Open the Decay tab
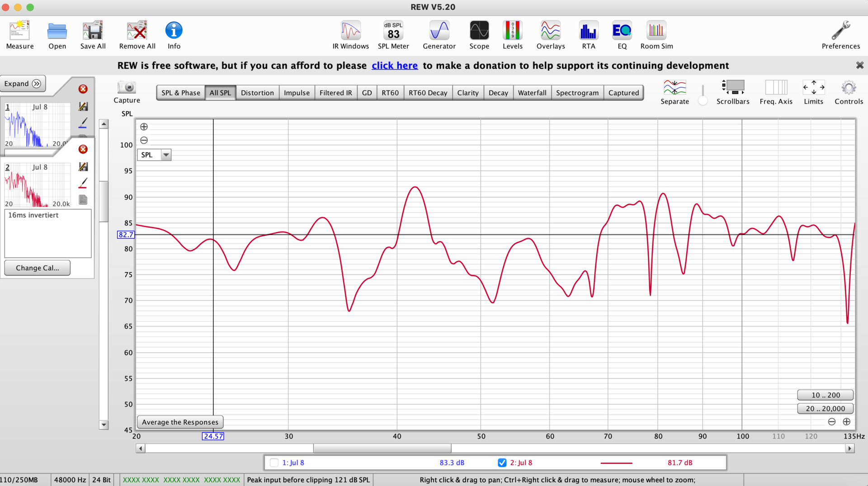The width and height of the screenshot is (868, 486). point(498,93)
